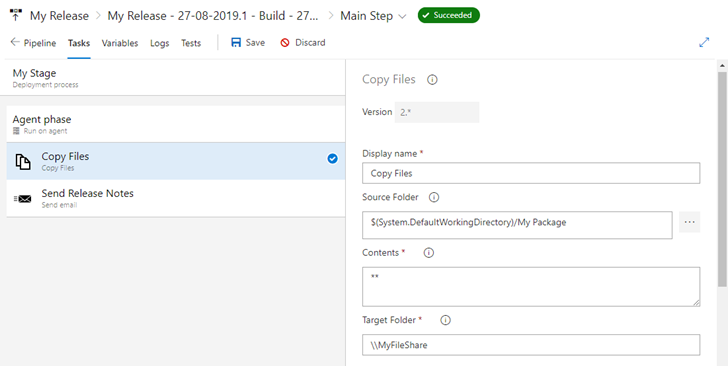Open the task Version 2.* dropdown
Image resolution: width=728 pixels, height=366 pixels.
click(x=437, y=112)
